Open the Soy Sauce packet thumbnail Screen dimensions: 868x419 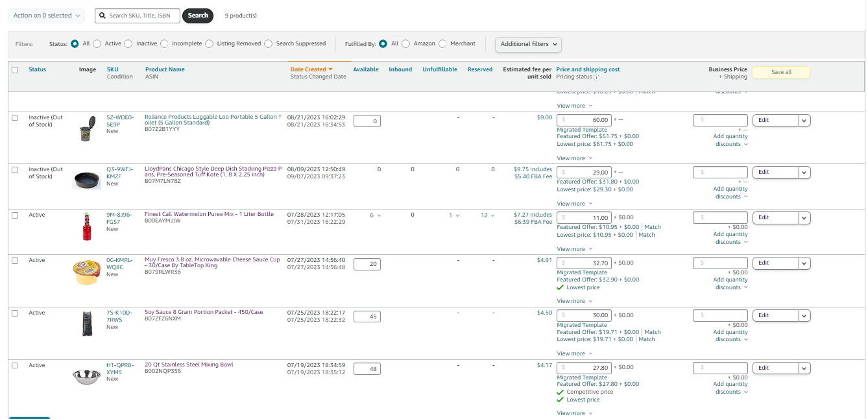(86, 324)
